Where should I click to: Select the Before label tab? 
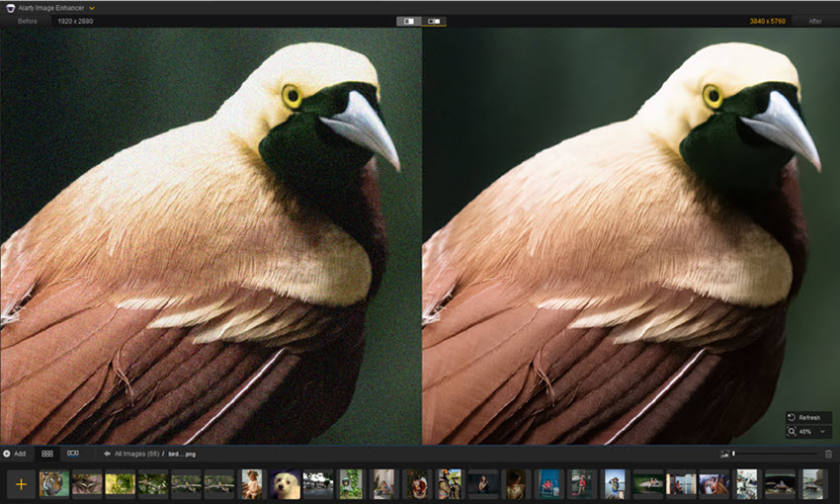click(28, 21)
